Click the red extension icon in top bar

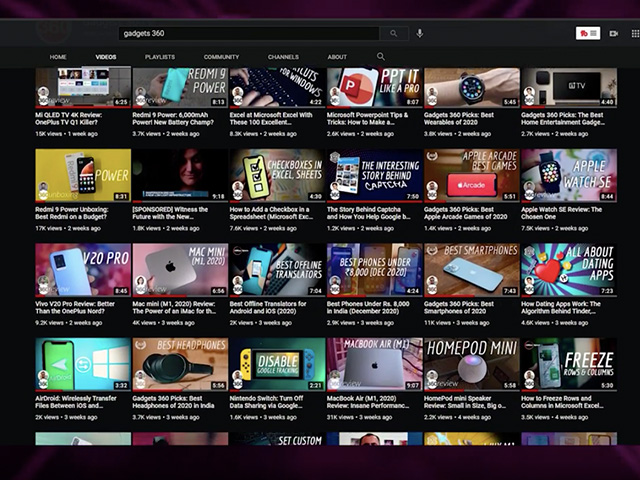click(x=583, y=33)
